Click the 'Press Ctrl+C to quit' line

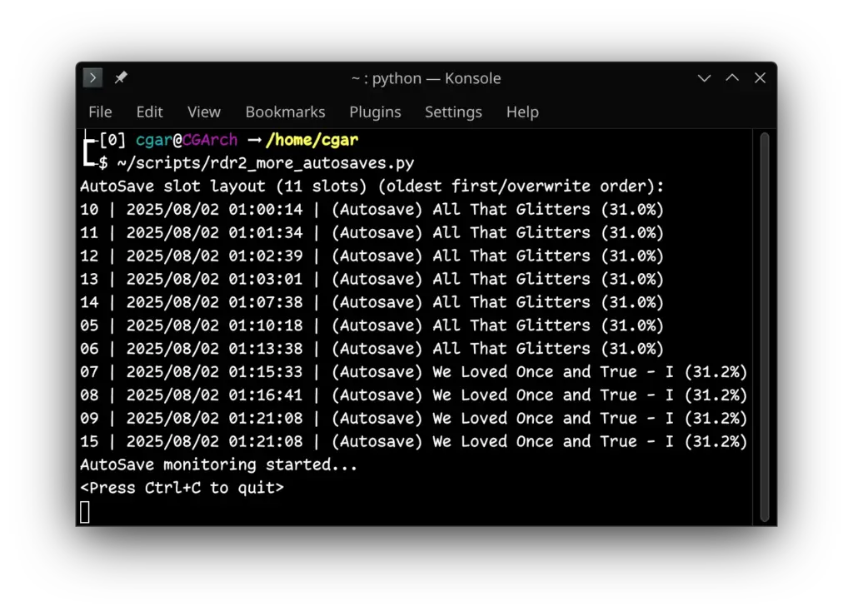[182, 488]
